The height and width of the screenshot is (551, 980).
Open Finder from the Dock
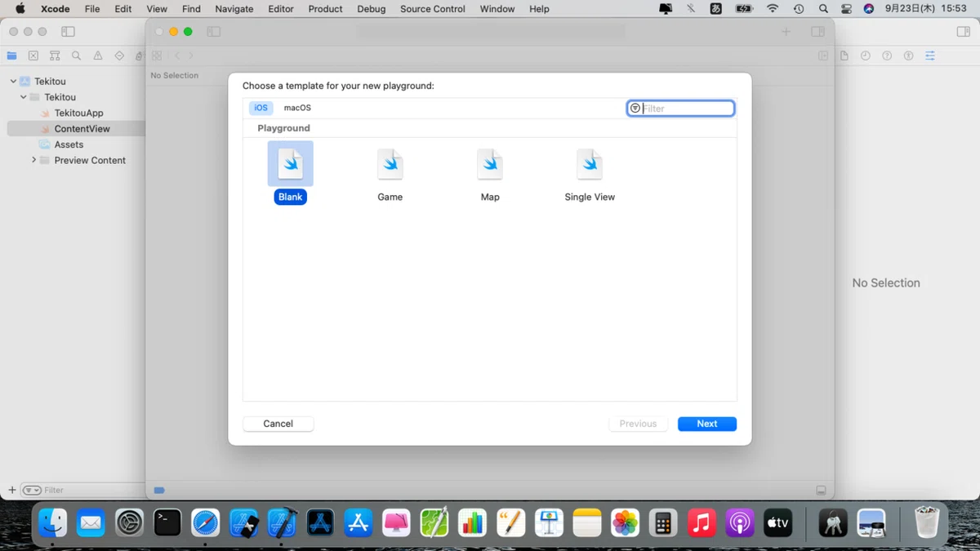tap(53, 522)
